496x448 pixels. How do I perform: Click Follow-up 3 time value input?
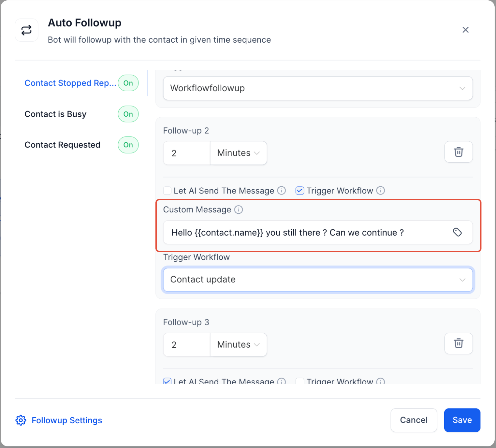[x=187, y=345]
